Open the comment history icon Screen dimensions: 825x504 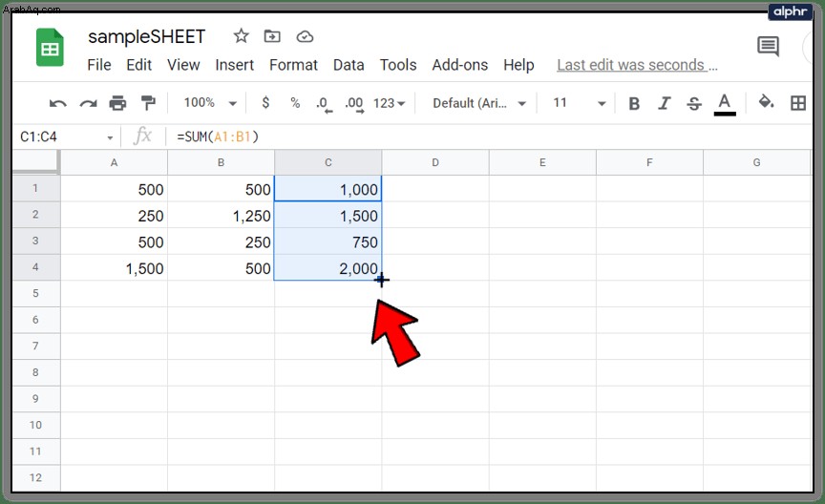point(768,47)
